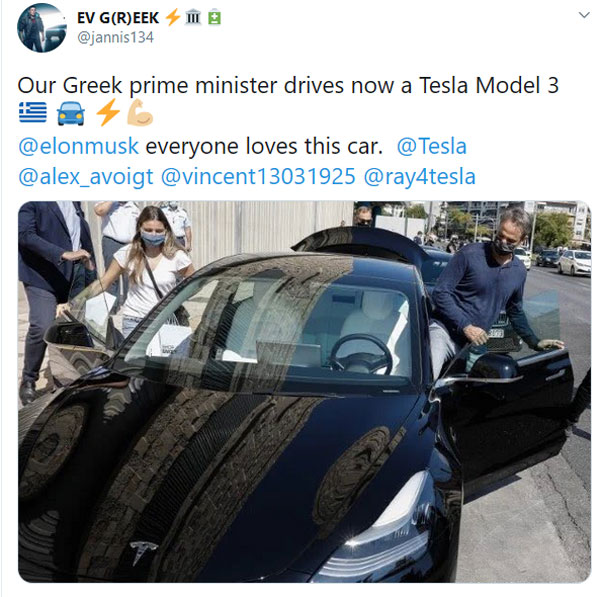Click the lightning bolt emoji in tweet text
600x597 pixels.
click(x=108, y=113)
